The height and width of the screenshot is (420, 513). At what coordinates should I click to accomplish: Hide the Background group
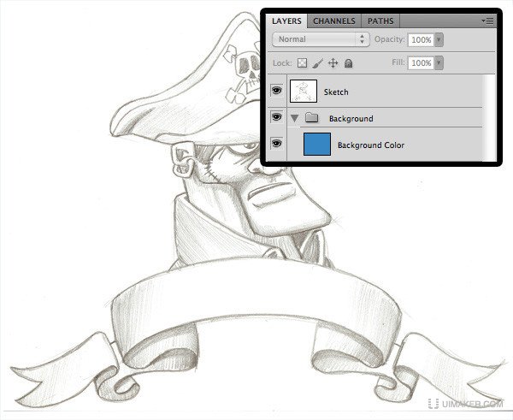(x=277, y=117)
